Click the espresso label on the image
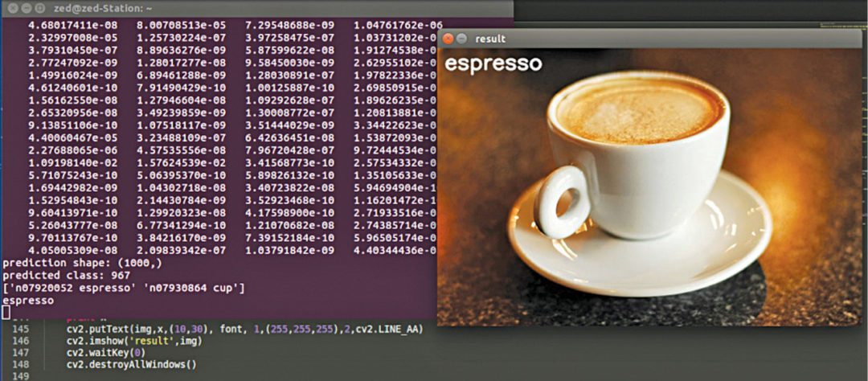 [493, 63]
